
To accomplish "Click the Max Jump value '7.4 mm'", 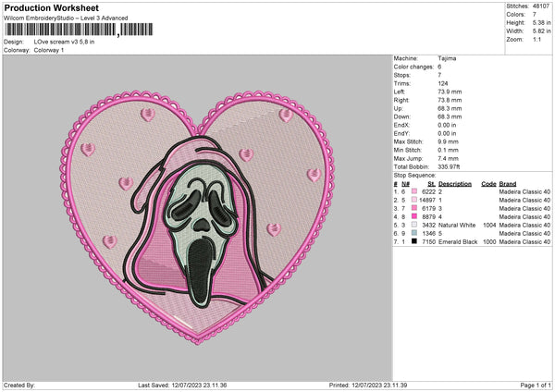I will 448,158.
